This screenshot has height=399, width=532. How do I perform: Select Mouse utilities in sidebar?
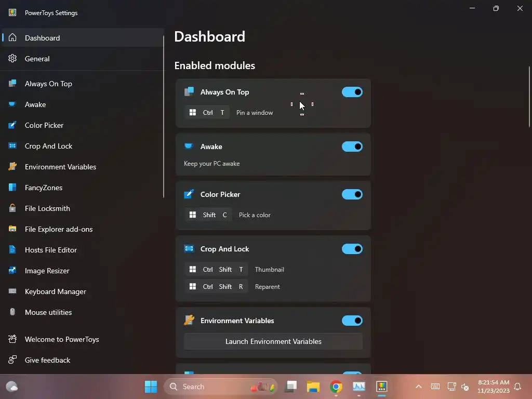82,312
